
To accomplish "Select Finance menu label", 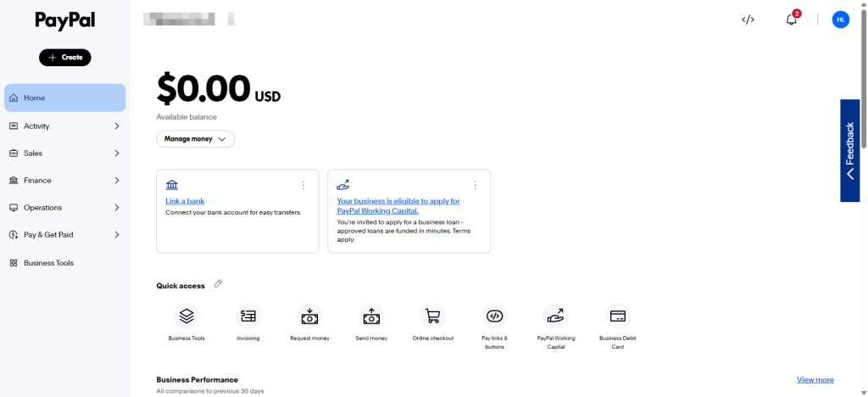I will [x=37, y=181].
